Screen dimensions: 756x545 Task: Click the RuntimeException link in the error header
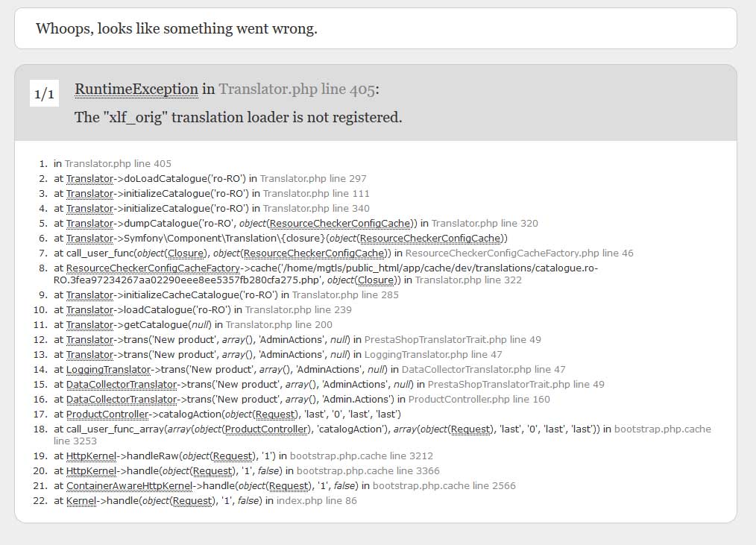136,89
